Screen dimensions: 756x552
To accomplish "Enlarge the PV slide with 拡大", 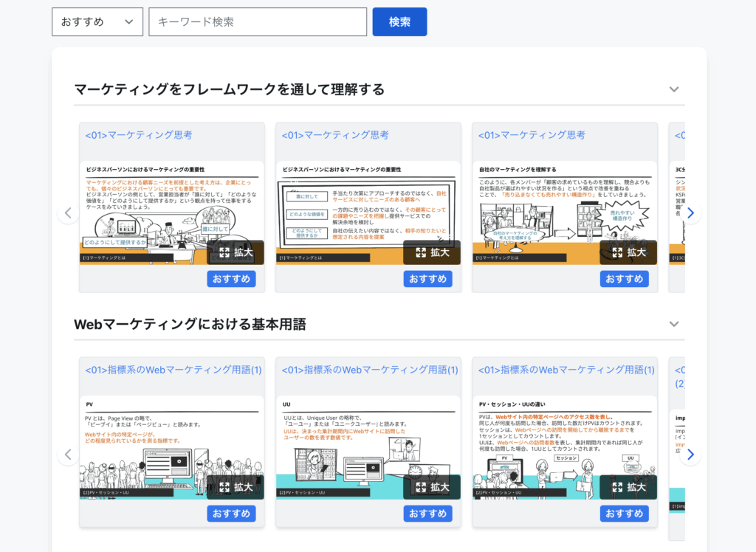I will coord(233,487).
